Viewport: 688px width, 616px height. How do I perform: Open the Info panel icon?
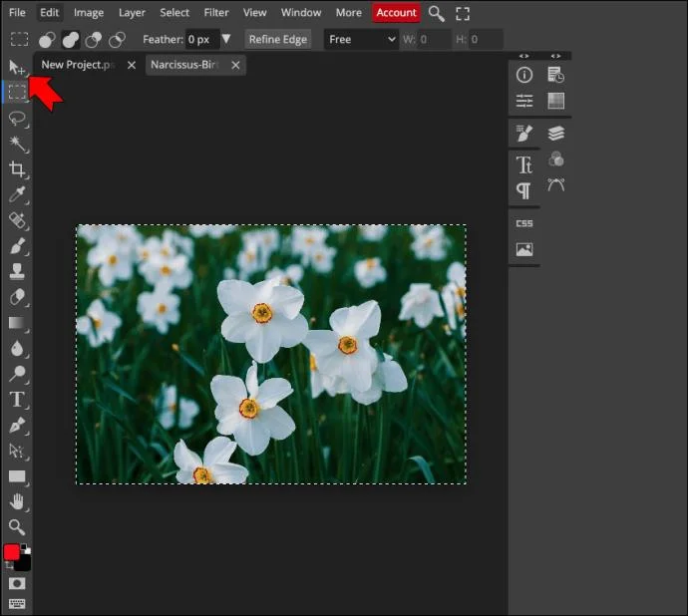524,75
